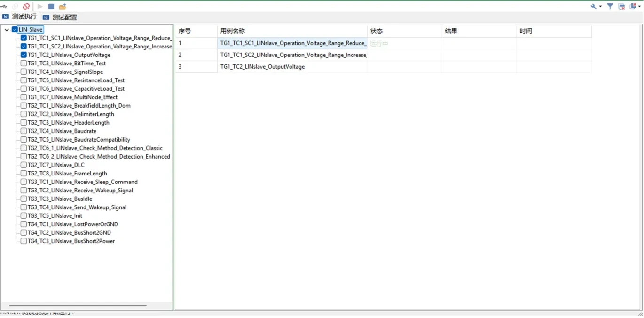
Task: Uncheck the TG1_TC2_LINslave_OutputVoltage checkbox
Action: pos(24,55)
